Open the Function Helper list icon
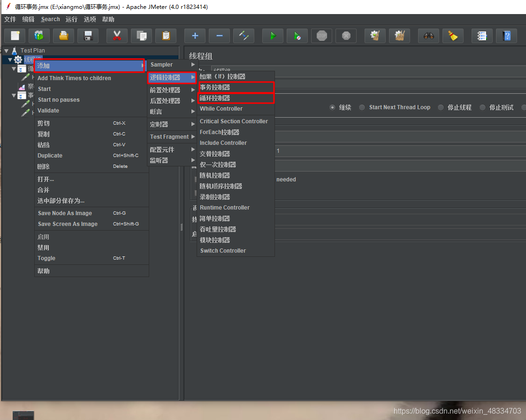This screenshot has height=420, width=526. click(x=482, y=36)
